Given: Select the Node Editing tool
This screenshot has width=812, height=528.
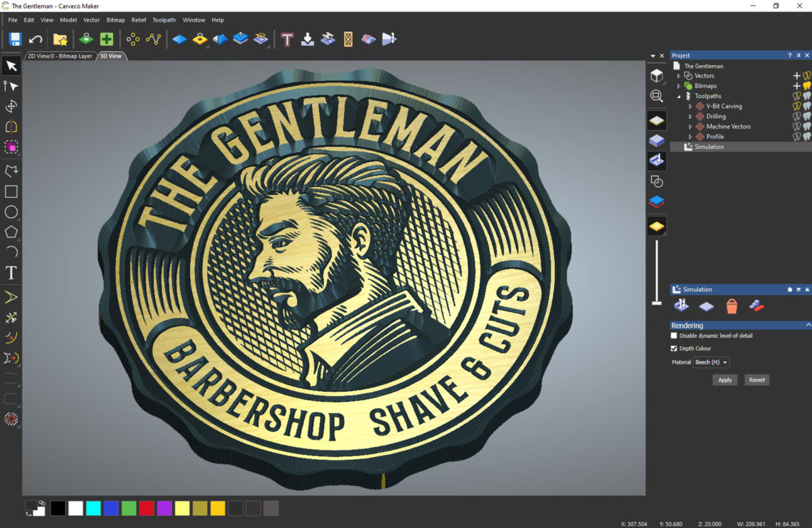Looking at the screenshot, I should (11, 86).
